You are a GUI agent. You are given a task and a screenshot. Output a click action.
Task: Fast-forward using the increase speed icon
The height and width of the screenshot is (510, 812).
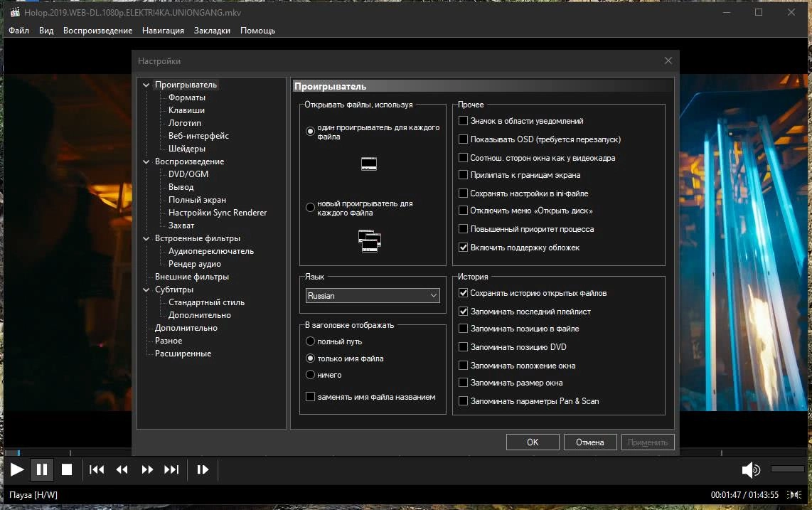[x=147, y=469]
